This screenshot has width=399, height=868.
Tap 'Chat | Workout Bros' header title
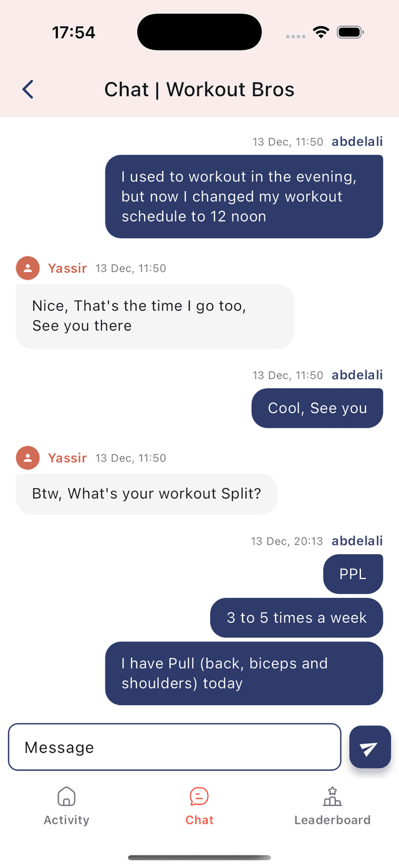click(199, 89)
